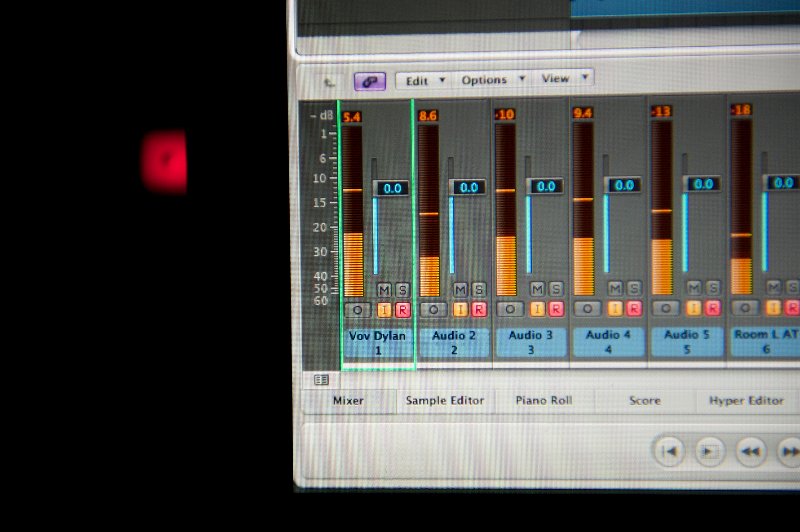Viewport: 800px width, 532px height.
Task: Solo the Audio 2 channel
Action: (479, 290)
